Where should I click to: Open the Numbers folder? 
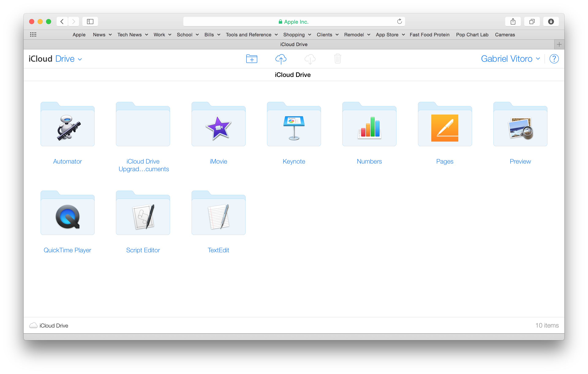[x=369, y=124]
